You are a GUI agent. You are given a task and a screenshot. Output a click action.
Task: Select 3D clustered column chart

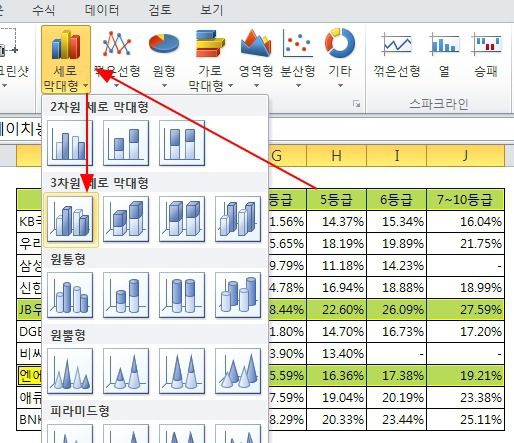[x=70, y=219]
